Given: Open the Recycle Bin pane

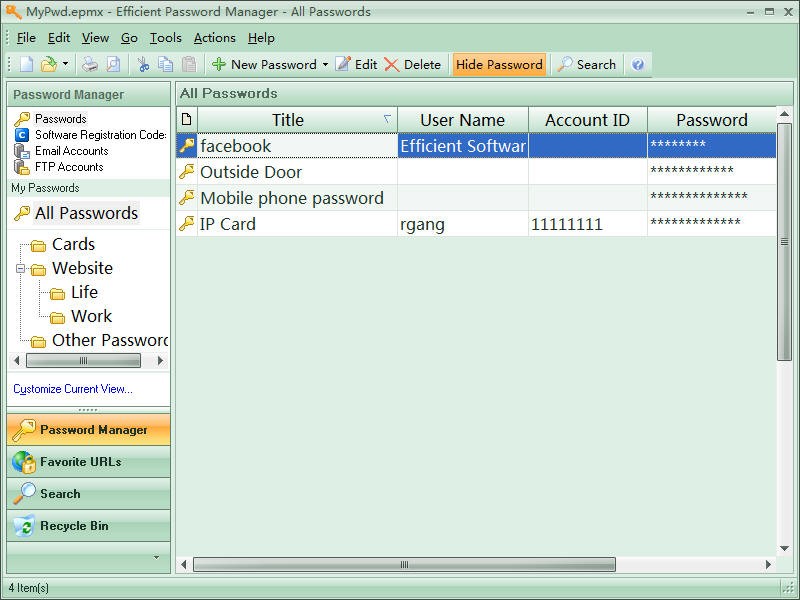Looking at the screenshot, I should point(88,526).
